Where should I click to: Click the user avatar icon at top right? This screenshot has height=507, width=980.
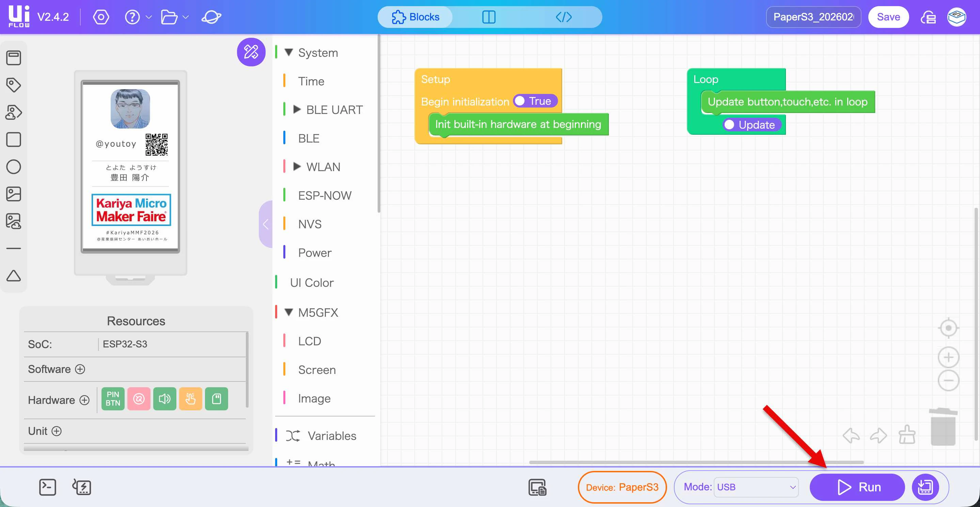tap(957, 17)
